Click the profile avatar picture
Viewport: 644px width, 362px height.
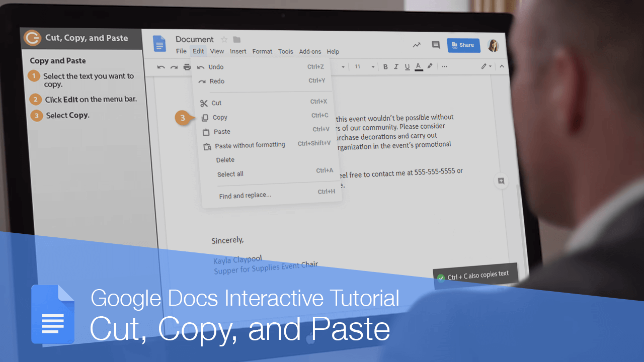point(494,45)
